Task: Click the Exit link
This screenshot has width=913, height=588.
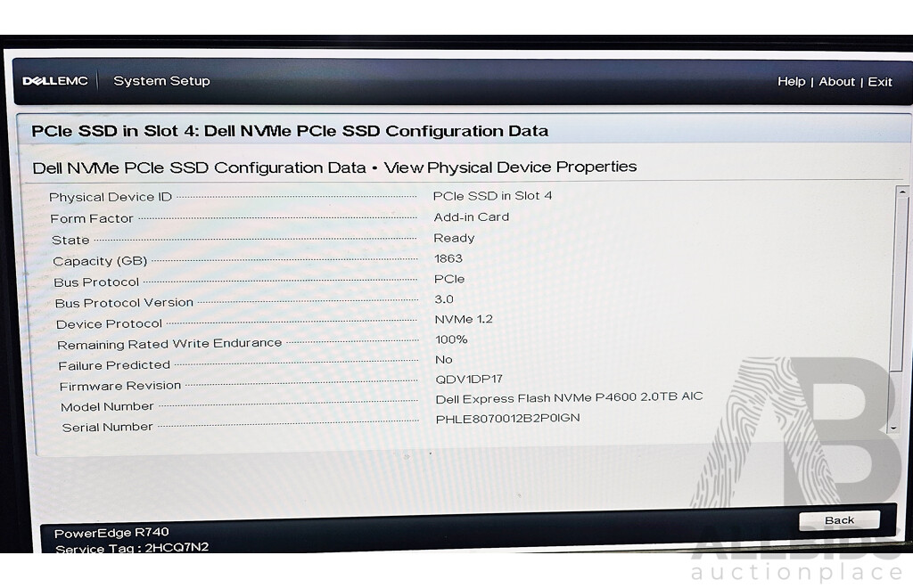Action: tap(880, 82)
